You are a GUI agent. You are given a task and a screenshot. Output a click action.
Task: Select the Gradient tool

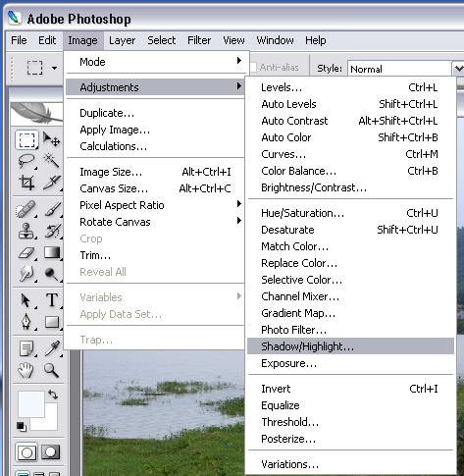pyautogui.click(x=52, y=252)
